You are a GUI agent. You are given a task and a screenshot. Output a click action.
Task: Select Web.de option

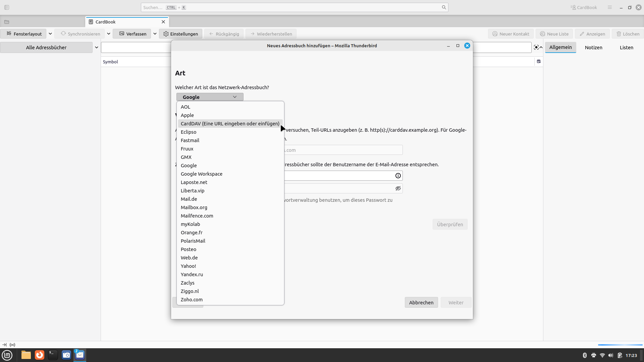coord(230,258)
